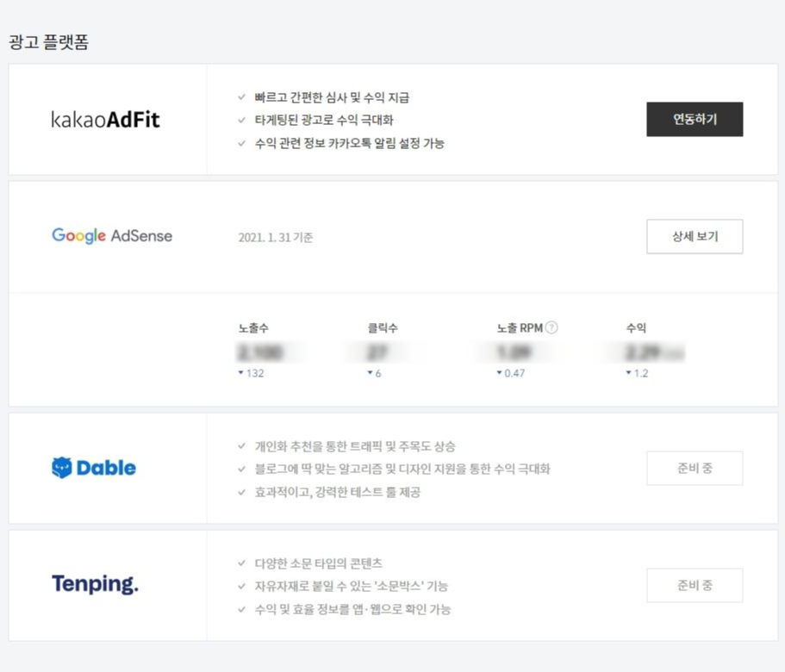Click the text 빠르고 간편한 심사 및 수익 지급
This screenshot has width=785, height=672.
(332, 97)
